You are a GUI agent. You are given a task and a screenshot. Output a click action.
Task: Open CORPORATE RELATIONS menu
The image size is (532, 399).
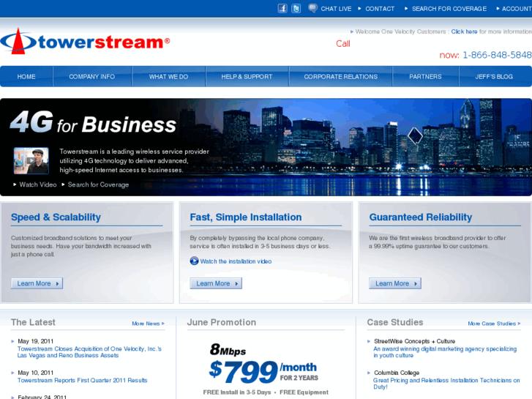(x=341, y=77)
